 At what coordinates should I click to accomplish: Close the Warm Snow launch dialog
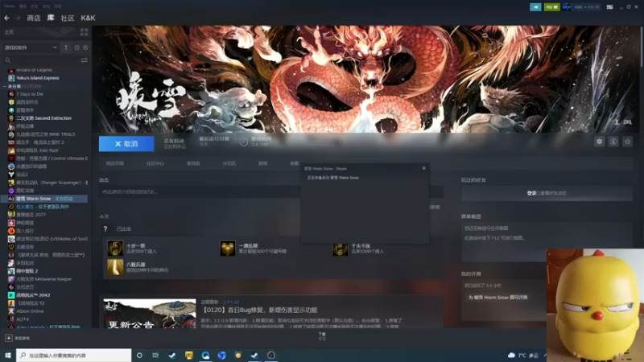tap(424, 168)
